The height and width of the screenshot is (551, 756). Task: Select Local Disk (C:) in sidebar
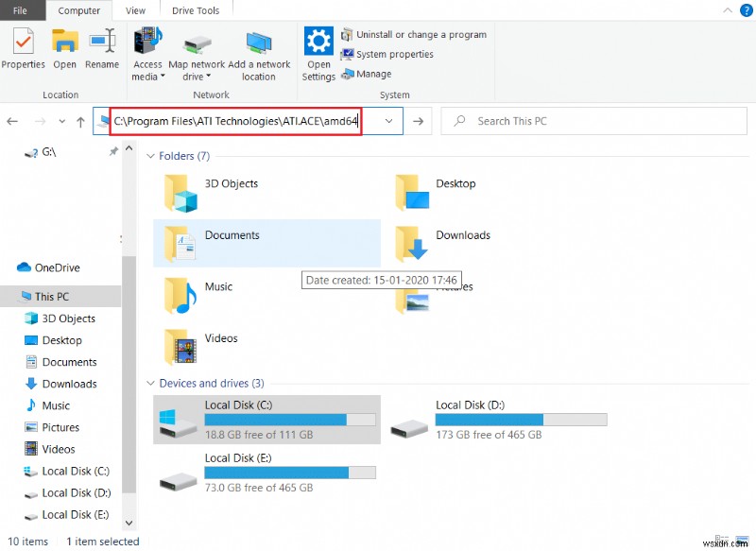click(x=66, y=471)
